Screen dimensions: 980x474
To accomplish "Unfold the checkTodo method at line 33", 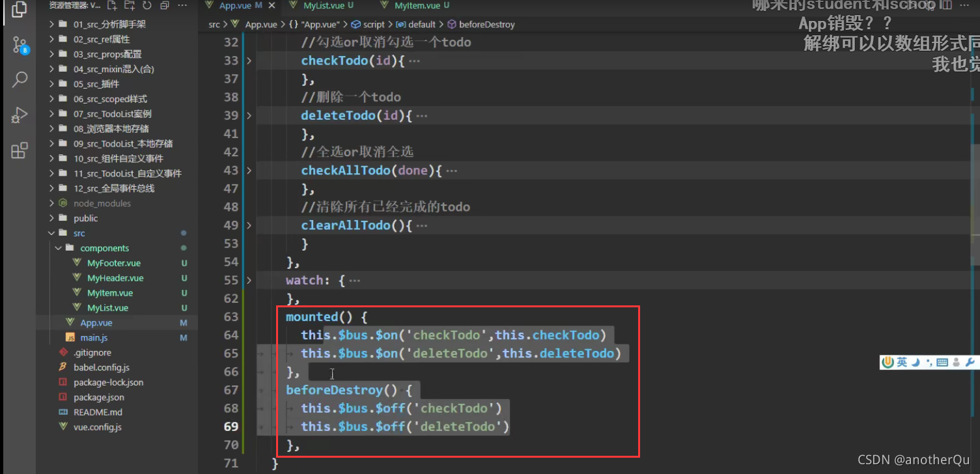I will point(249,61).
